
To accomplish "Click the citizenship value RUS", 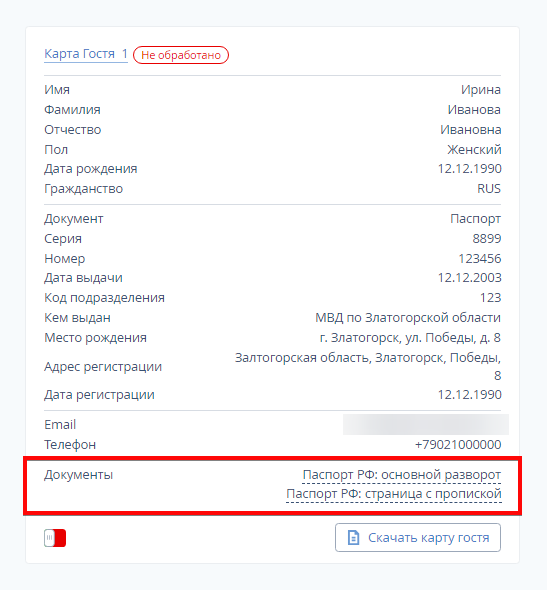I will (x=489, y=189).
